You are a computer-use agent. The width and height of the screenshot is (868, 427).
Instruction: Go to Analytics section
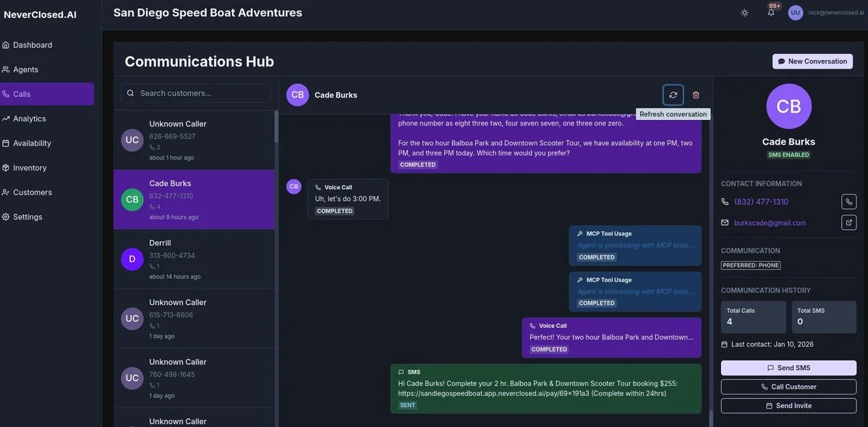click(29, 118)
